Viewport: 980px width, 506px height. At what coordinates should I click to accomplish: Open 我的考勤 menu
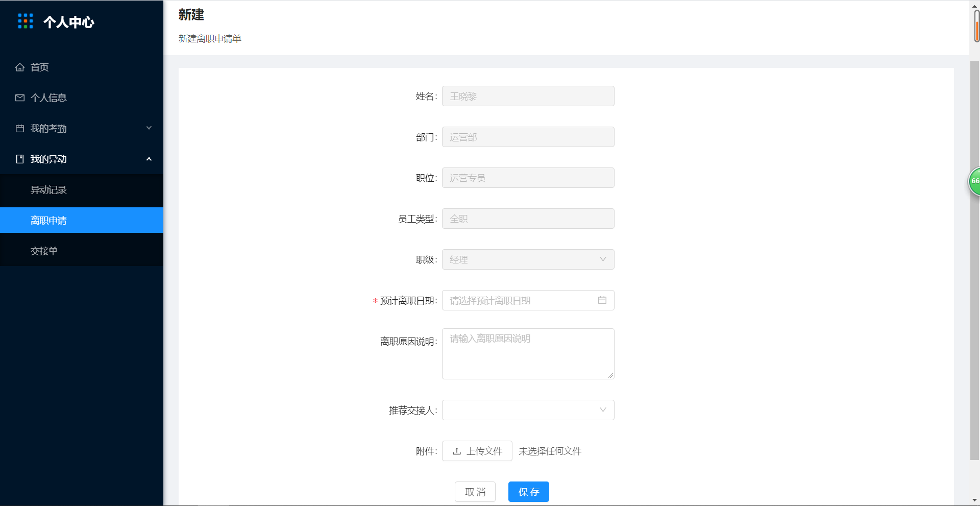pos(82,128)
